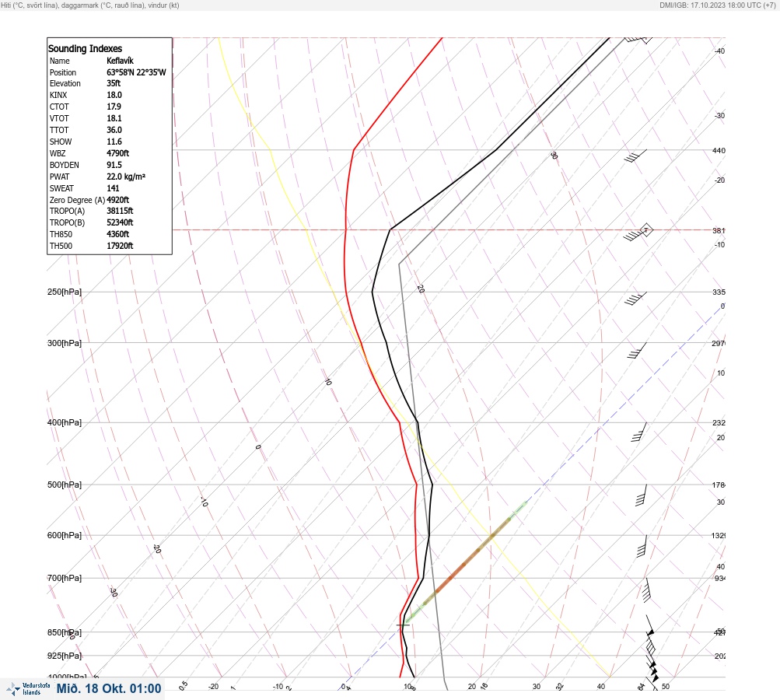Click the '500[hPa]' pressure label
Viewport: 780px width, 700px height.
[x=65, y=485]
